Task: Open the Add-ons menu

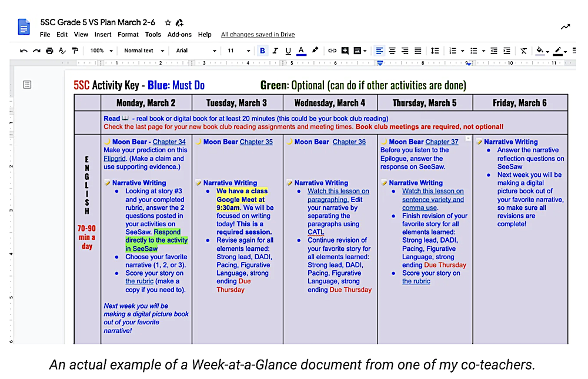Action: 179,35
